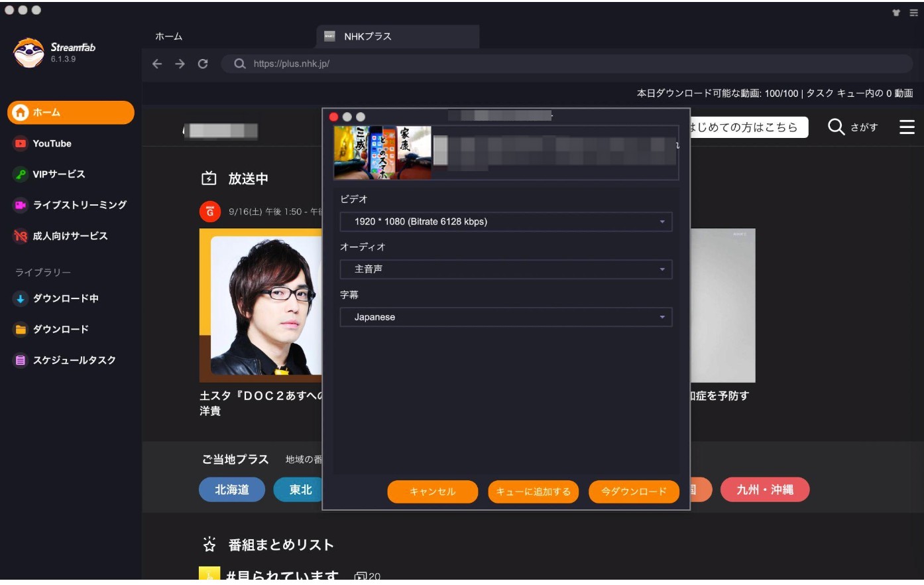The image size is (924, 585).
Task: Go back with the browser back arrow
Action: (157, 64)
